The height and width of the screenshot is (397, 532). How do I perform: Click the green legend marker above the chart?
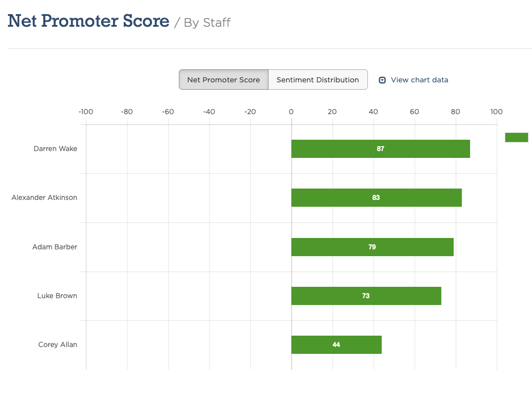pos(516,137)
